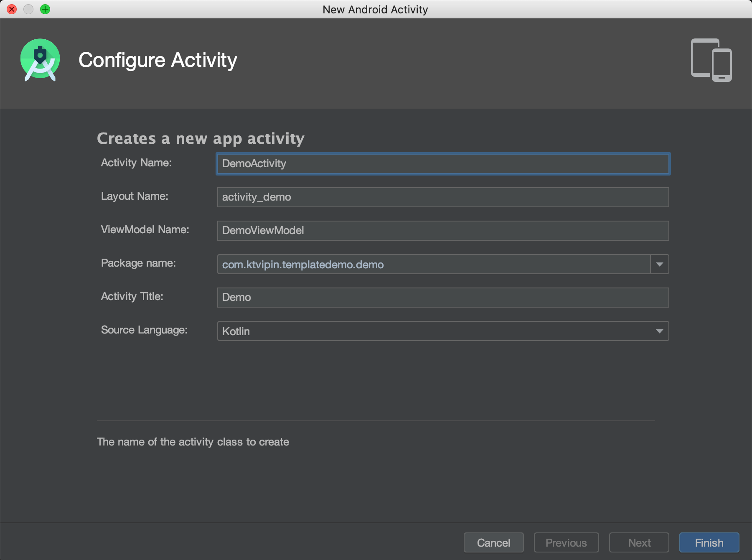Click the Creates a new app activity text

pos(201,138)
